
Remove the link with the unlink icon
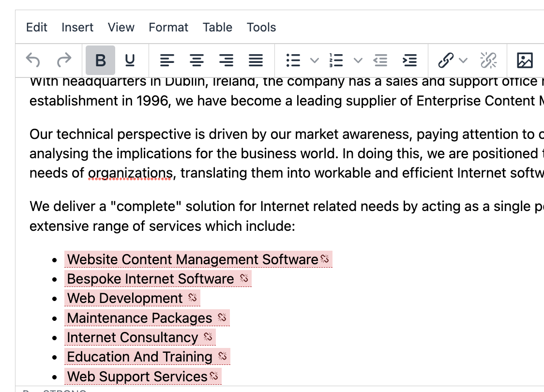pos(488,60)
